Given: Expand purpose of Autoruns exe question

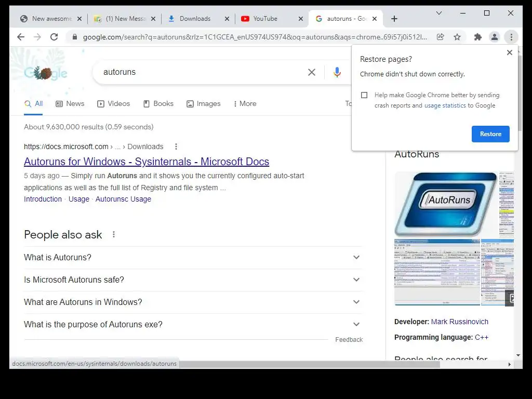Looking at the screenshot, I should pyautogui.click(x=193, y=324).
